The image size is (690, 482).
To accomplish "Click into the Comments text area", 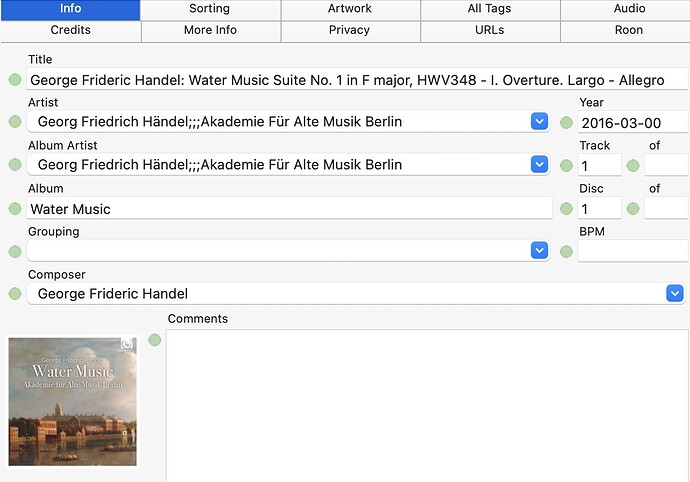I will point(427,405).
